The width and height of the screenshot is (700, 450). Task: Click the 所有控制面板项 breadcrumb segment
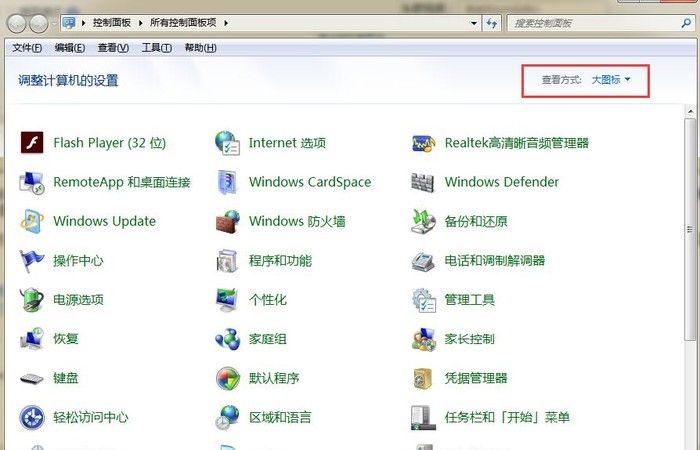coord(183,23)
